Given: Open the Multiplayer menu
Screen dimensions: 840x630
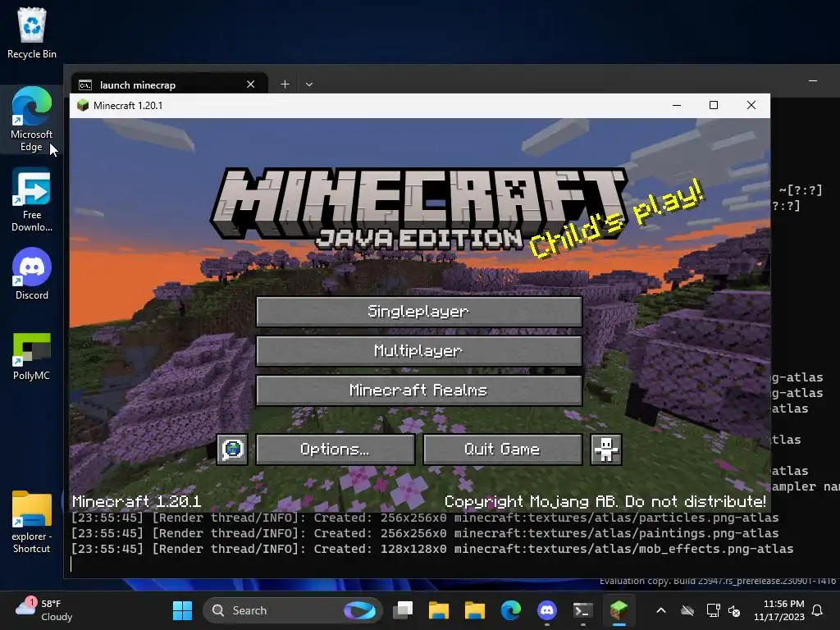Looking at the screenshot, I should (419, 351).
